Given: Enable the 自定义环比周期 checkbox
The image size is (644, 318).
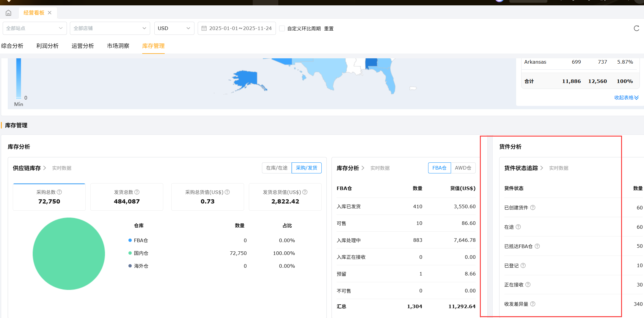Looking at the screenshot, I should pyautogui.click(x=282, y=29).
